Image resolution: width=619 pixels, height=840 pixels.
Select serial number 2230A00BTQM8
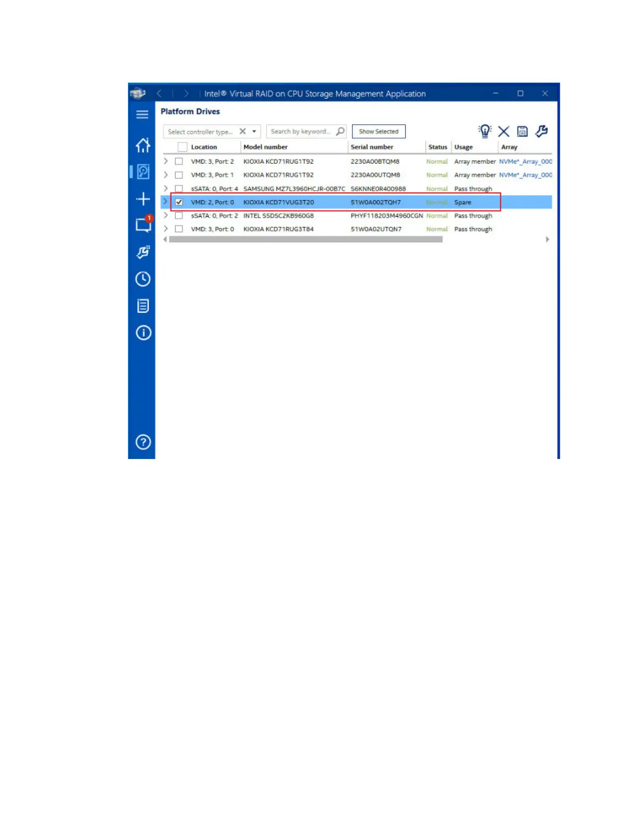pyautogui.click(x=375, y=162)
